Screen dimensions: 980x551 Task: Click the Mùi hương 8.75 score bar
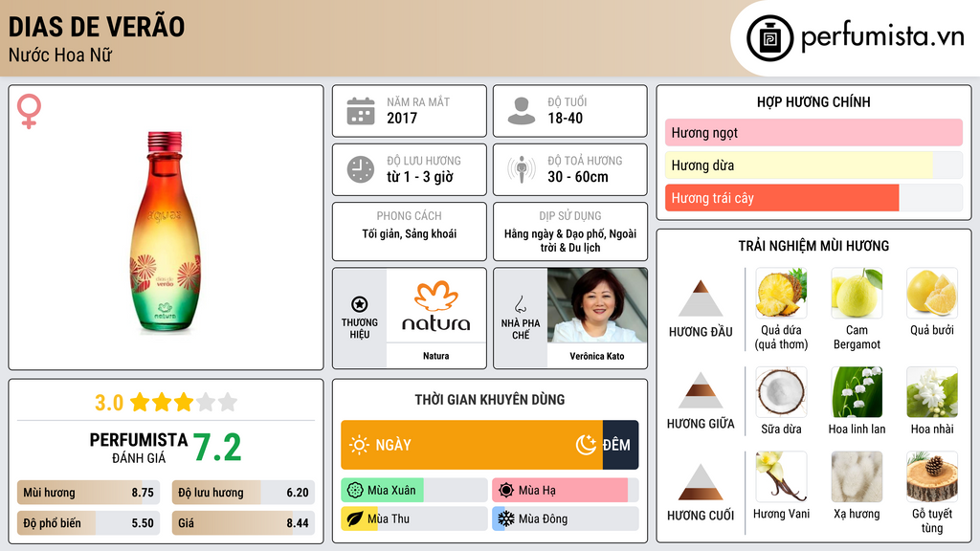(88, 493)
